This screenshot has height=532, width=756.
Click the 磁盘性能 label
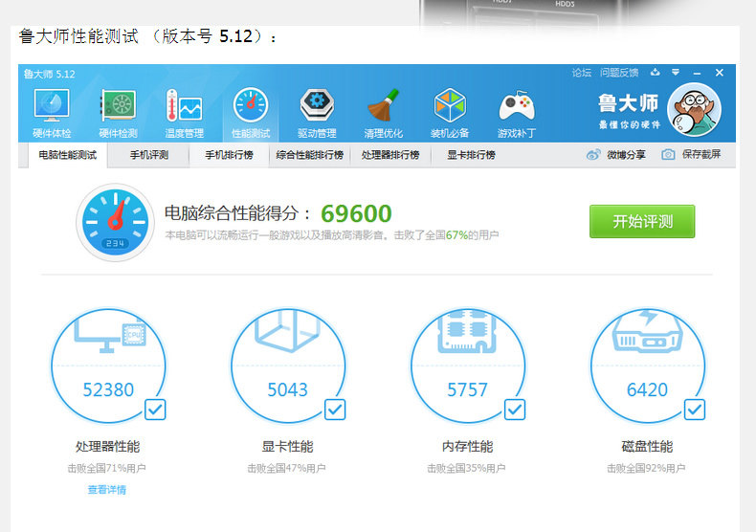[x=647, y=446]
